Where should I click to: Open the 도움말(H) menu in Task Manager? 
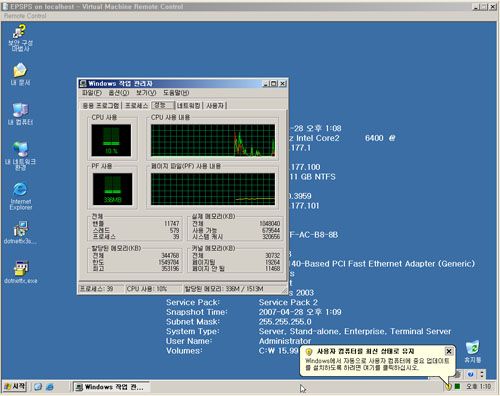tap(176, 93)
